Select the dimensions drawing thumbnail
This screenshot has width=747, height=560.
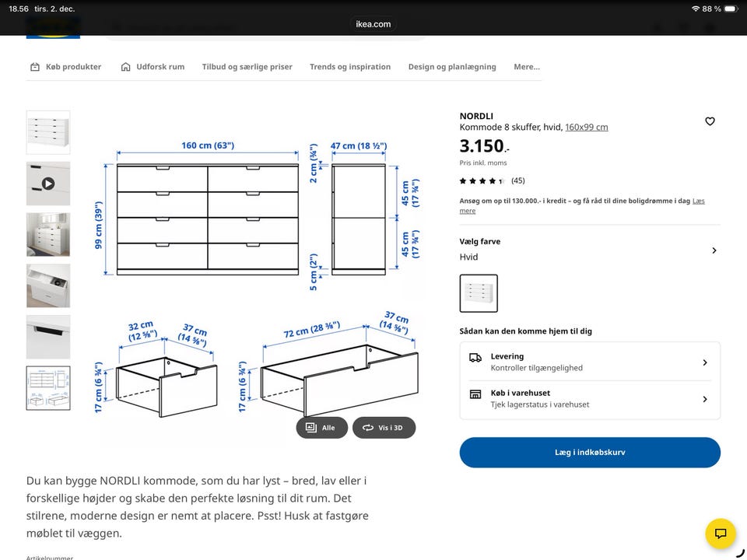(48, 388)
